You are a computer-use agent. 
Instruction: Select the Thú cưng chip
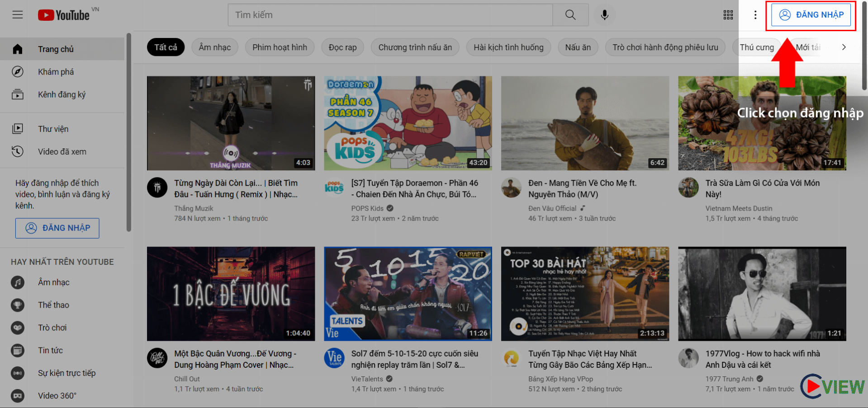(757, 47)
